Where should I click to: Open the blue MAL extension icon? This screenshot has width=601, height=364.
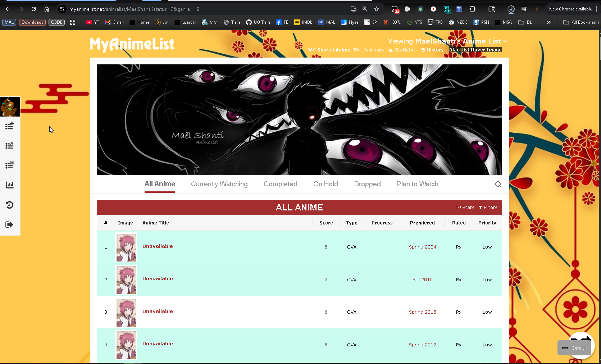tap(459, 9)
